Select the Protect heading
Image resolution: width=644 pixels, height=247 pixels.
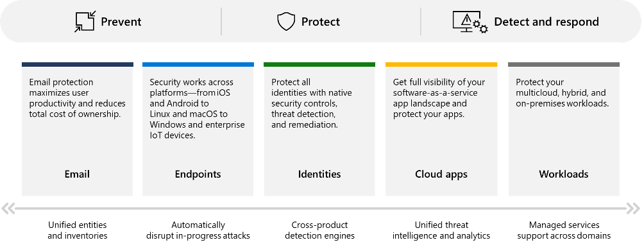[x=321, y=22]
